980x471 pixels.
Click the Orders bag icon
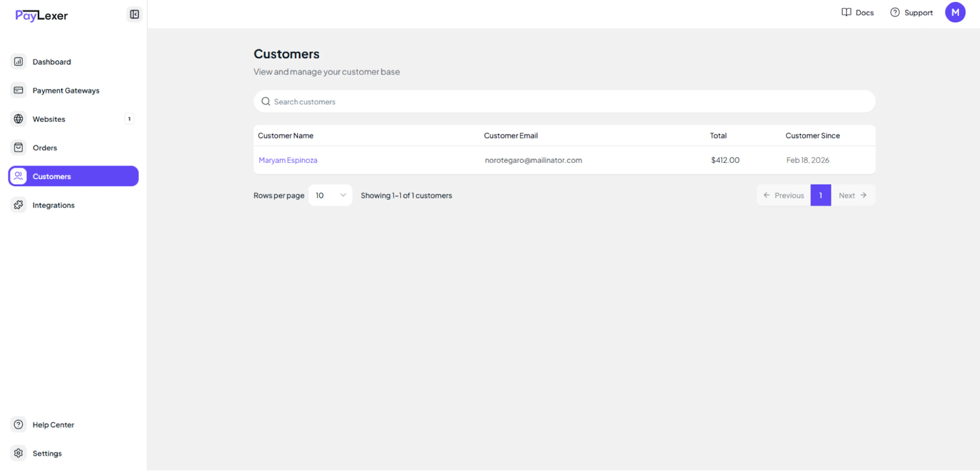click(x=18, y=147)
